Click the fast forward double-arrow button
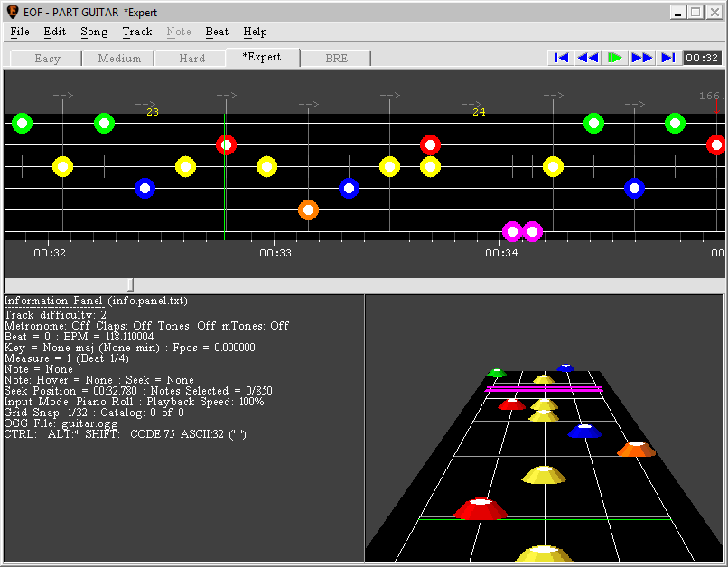This screenshot has height=567, width=728. point(642,58)
